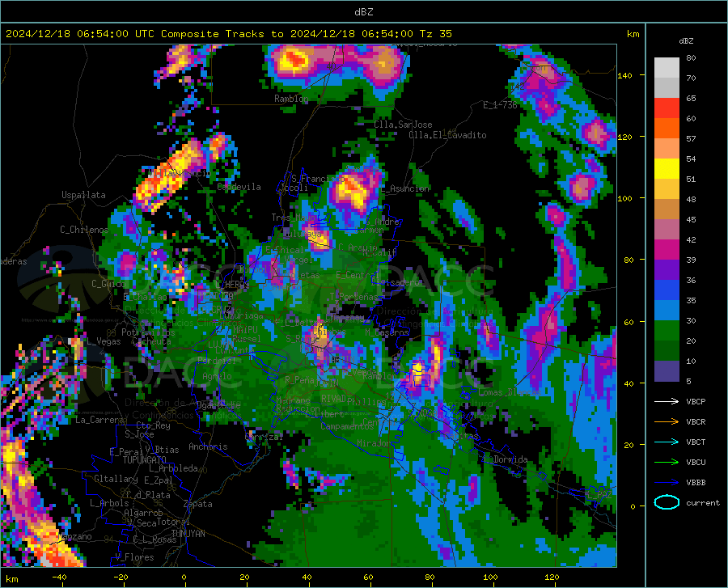
Task: Click the 'Zapata' map label
Action: point(198,504)
